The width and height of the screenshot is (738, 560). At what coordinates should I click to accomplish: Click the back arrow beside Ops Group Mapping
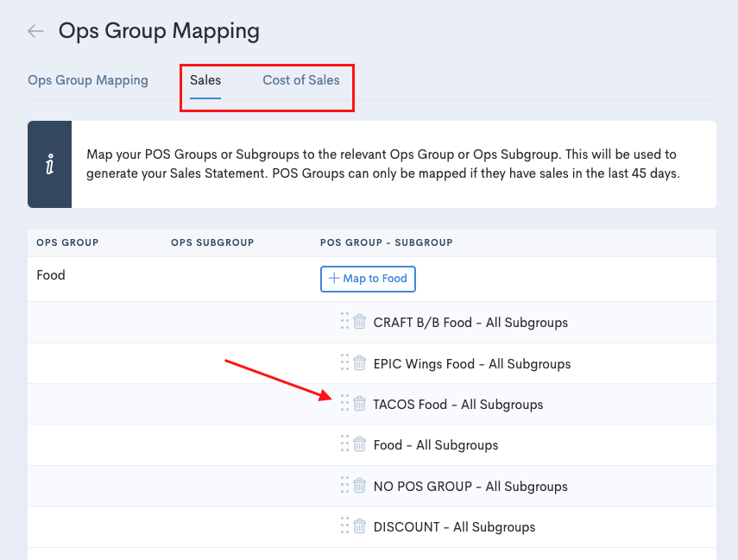click(35, 32)
